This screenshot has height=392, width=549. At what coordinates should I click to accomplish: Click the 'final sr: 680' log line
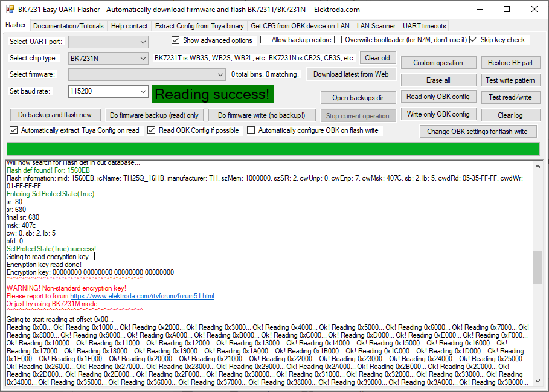(23, 217)
